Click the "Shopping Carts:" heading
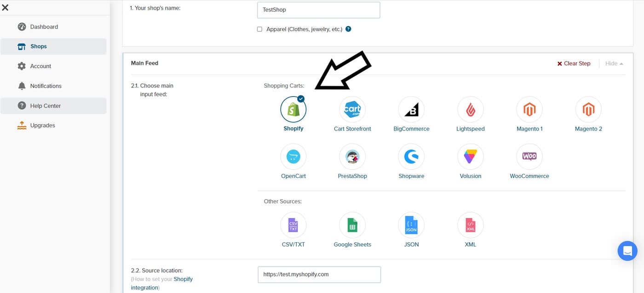The width and height of the screenshot is (644, 293). click(x=284, y=86)
